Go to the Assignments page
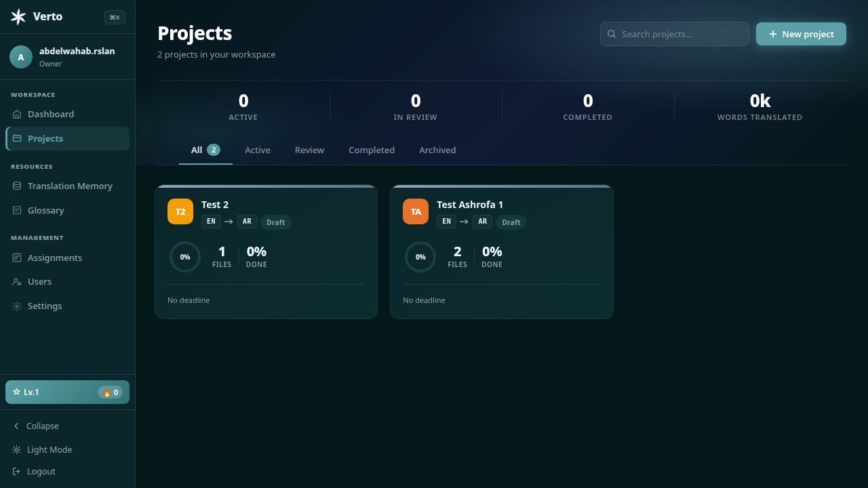868x488 pixels. 68,258
